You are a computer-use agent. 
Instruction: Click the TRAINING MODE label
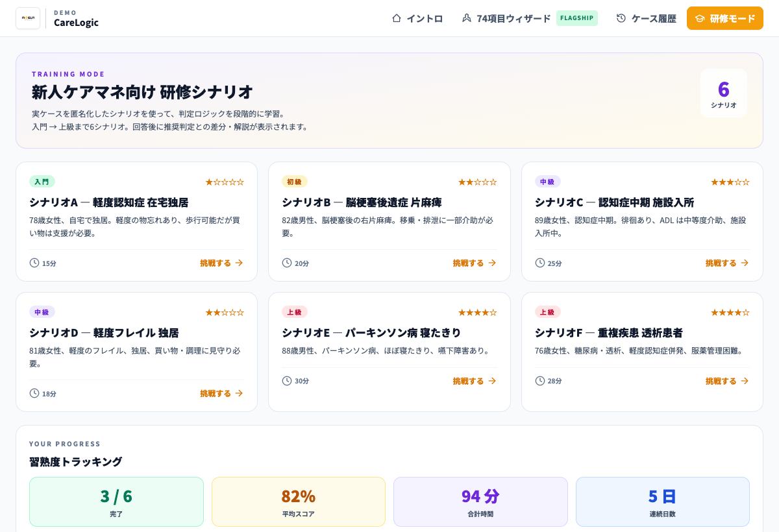(x=68, y=74)
